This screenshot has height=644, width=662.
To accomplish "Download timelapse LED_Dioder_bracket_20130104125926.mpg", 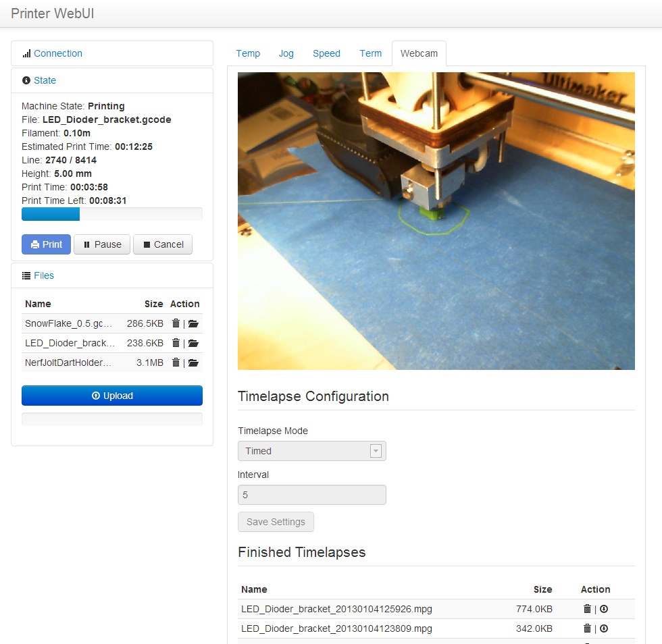I will coord(604,609).
